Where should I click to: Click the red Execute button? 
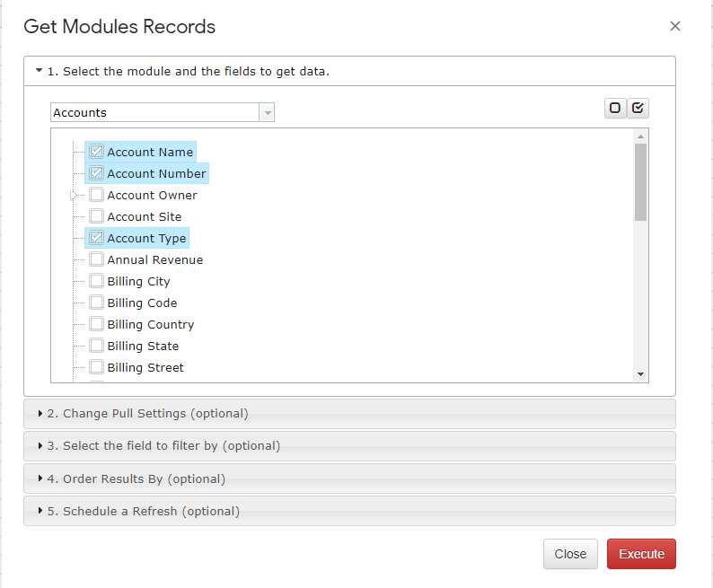[x=641, y=554]
